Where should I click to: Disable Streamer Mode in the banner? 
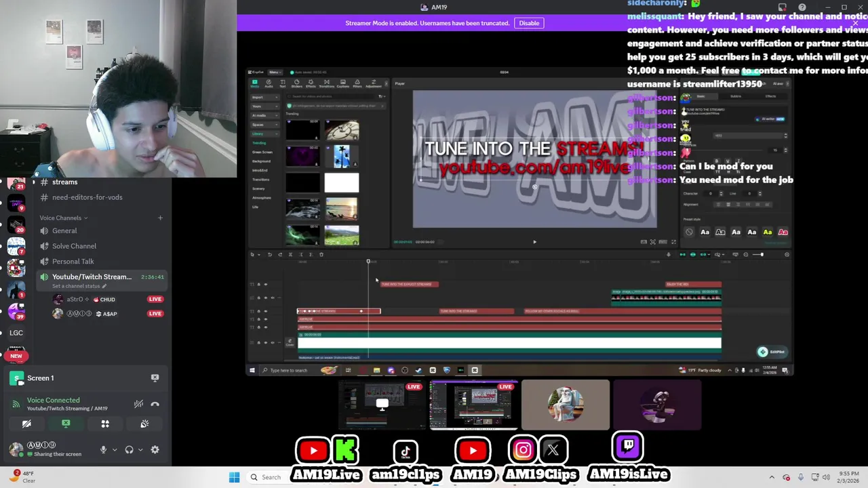click(529, 23)
